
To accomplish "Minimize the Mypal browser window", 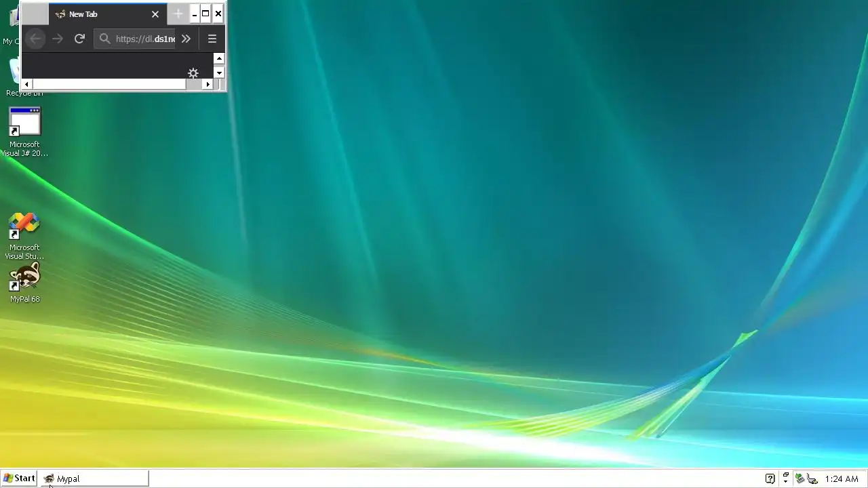I will (195, 14).
